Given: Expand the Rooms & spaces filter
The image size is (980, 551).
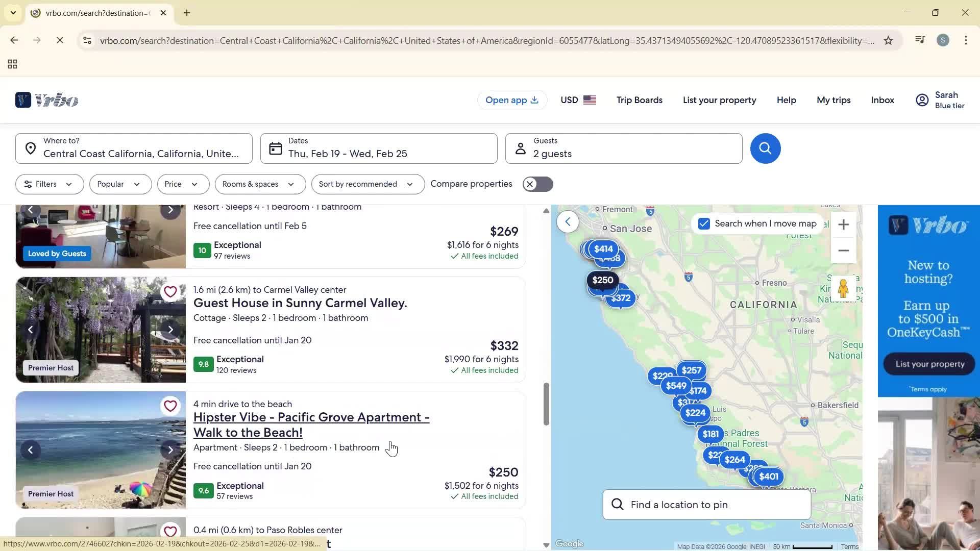Looking at the screenshot, I should (x=260, y=184).
